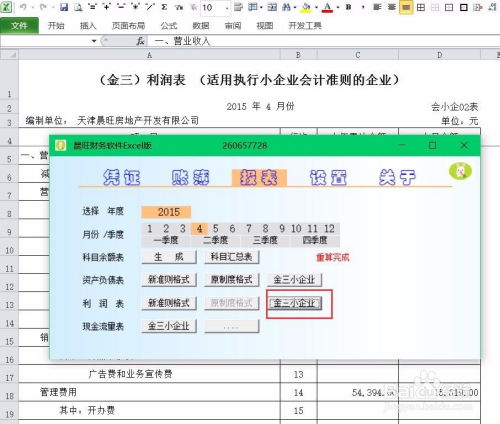This screenshot has width=500, height=424.
Task: Click the Undo arrow icon
Action: [x=23, y=7]
